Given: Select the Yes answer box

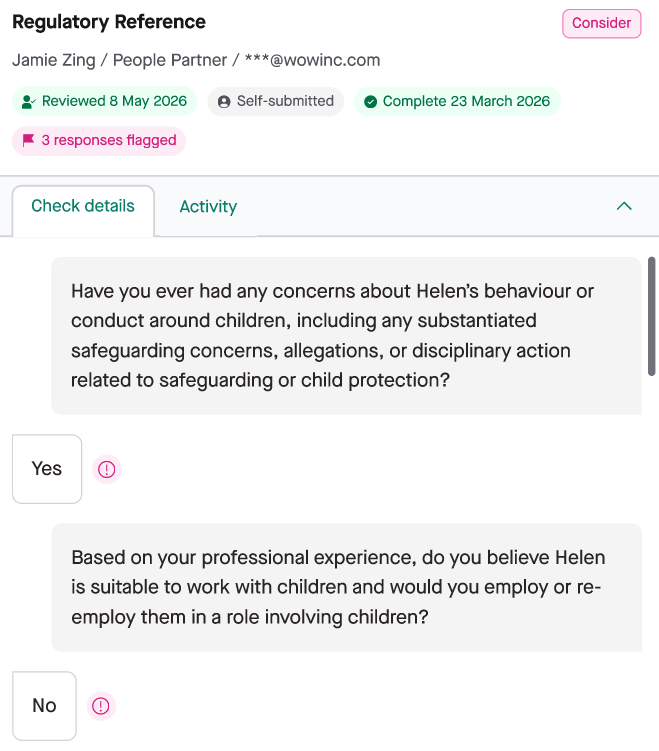Looking at the screenshot, I should pyautogui.click(x=47, y=469).
